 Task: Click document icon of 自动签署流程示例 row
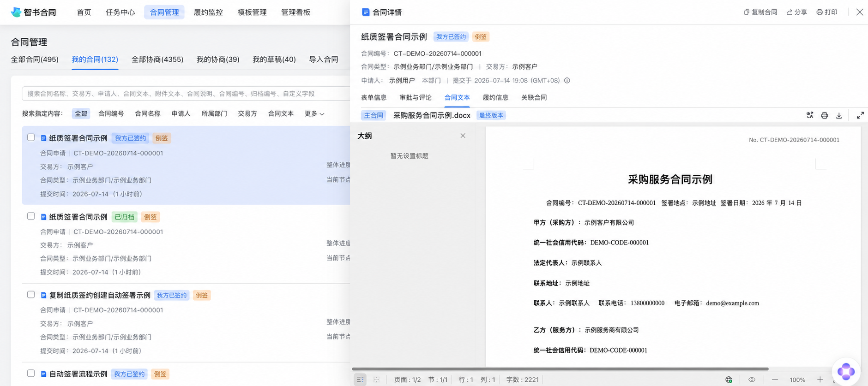43,374
